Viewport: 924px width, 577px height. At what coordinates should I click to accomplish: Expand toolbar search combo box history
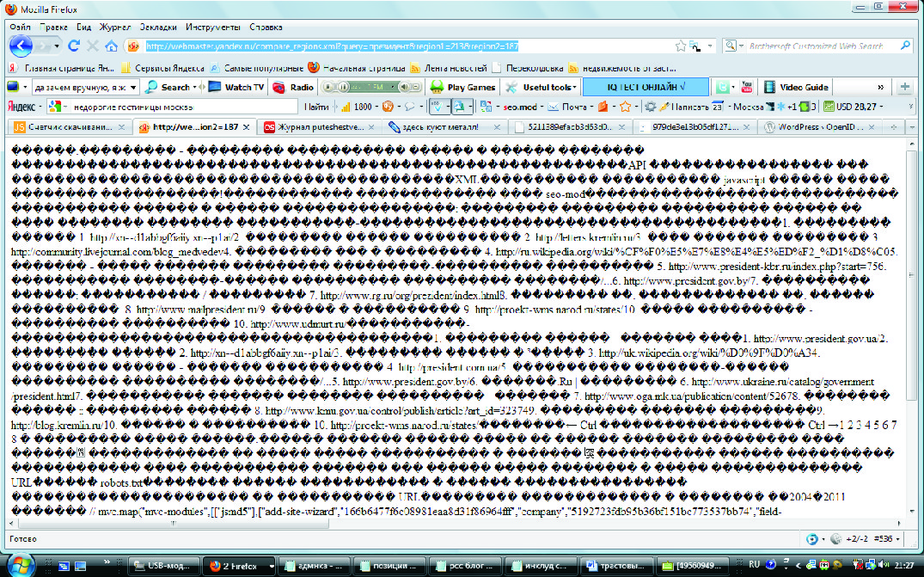133,87
